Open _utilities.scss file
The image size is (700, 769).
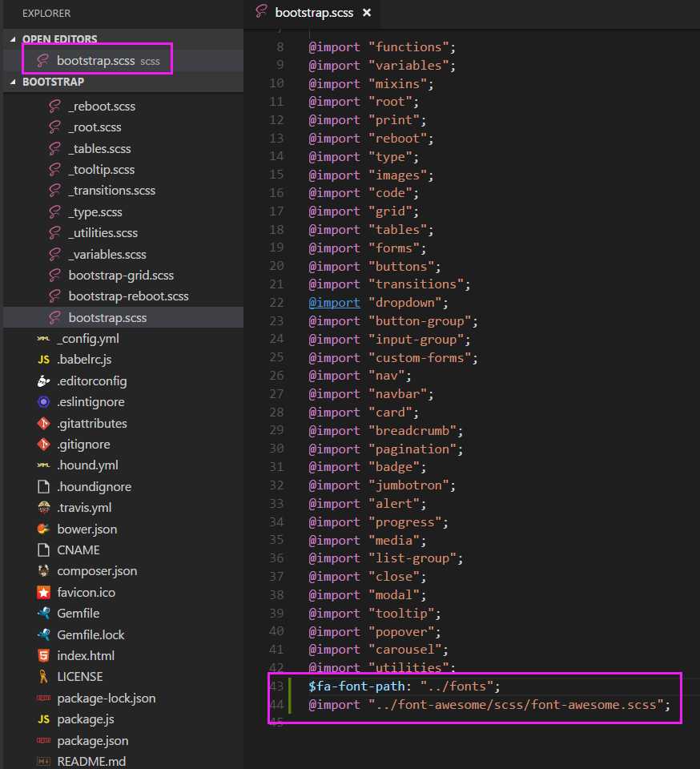[103, 233]
